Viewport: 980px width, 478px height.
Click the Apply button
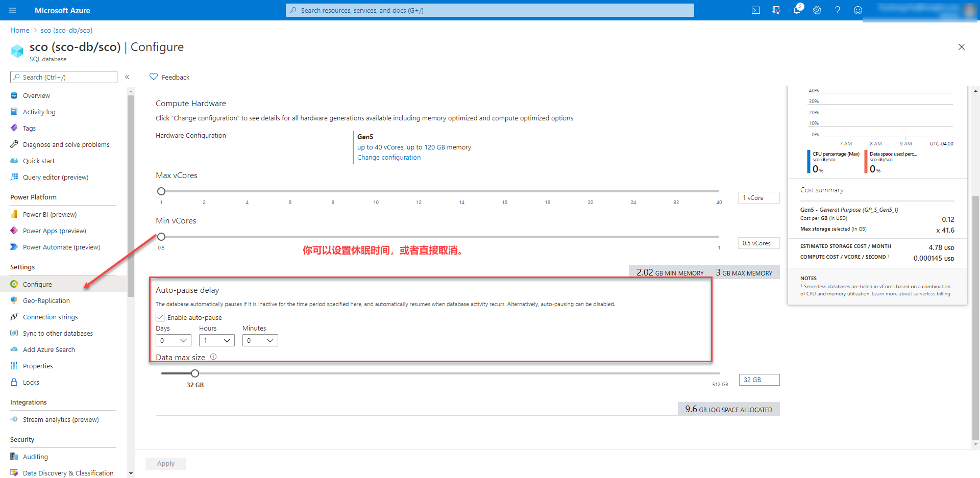(x=166, y=463)
